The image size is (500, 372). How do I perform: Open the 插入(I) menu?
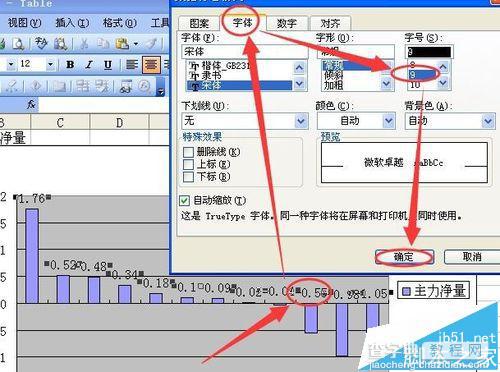[72, 23]
